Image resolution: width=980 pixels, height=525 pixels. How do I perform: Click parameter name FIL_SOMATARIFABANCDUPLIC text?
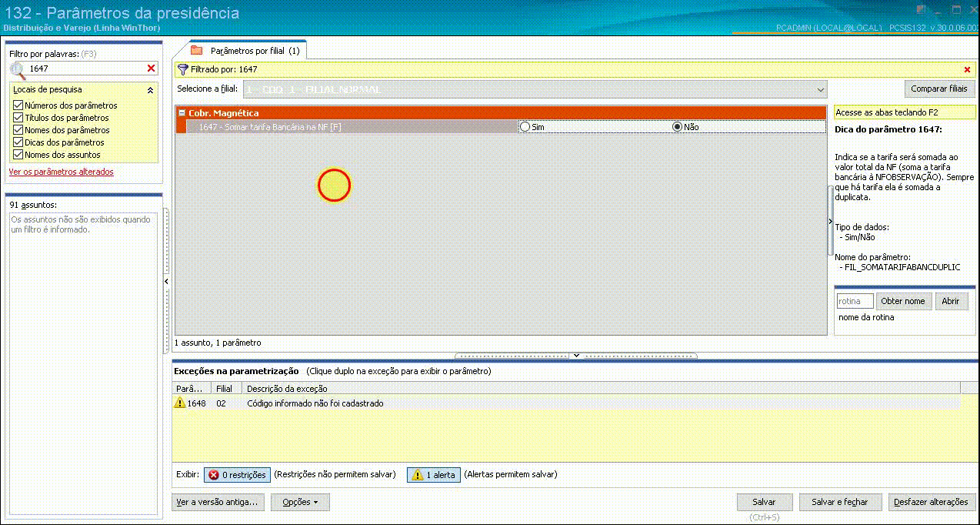(x=902, y=267)
